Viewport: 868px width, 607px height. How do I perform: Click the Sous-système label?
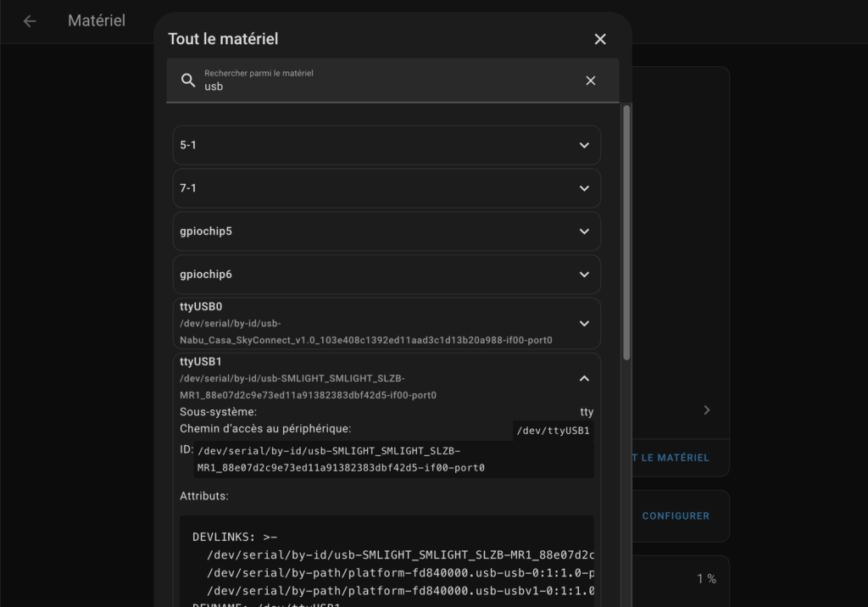tap(218, 412)
